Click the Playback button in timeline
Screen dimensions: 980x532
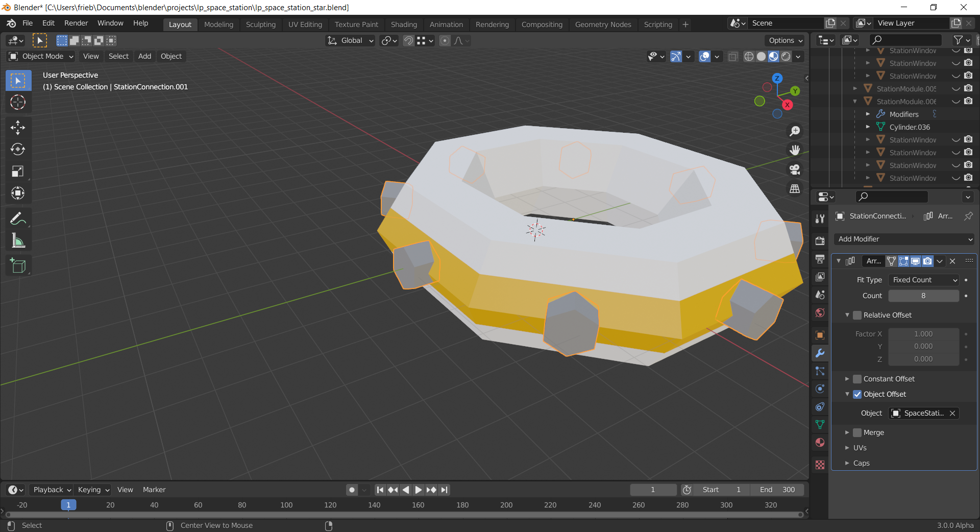coord(52,490)
